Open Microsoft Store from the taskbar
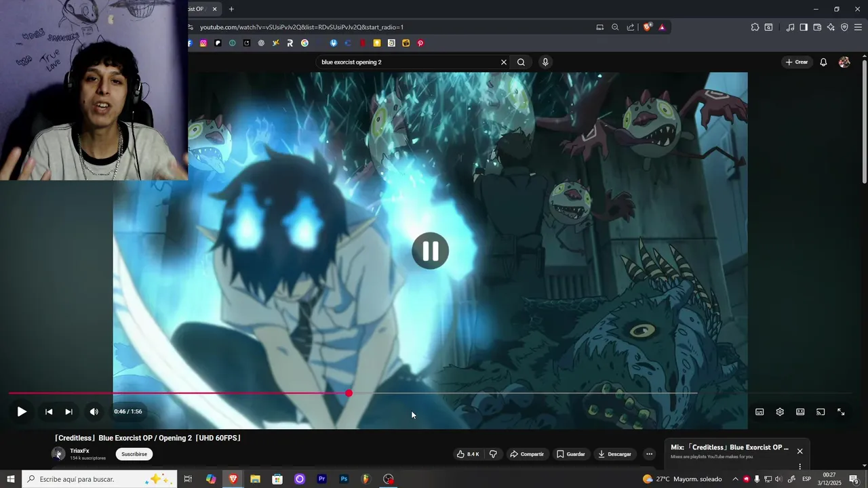The width and height of the screenshot is (868, 488). 277,479
